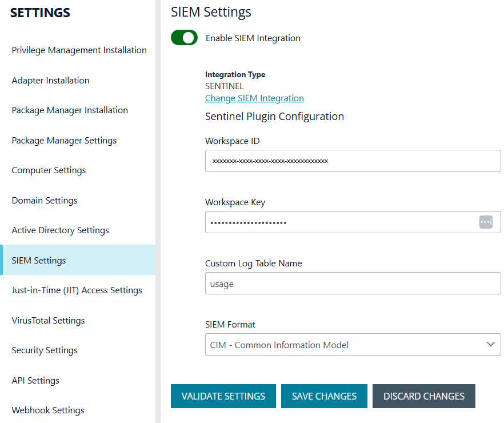The height and width of the screenshot is (423, 504).
Task: Click the chevron on the SIEM Format selector
Action: point(490,344)
